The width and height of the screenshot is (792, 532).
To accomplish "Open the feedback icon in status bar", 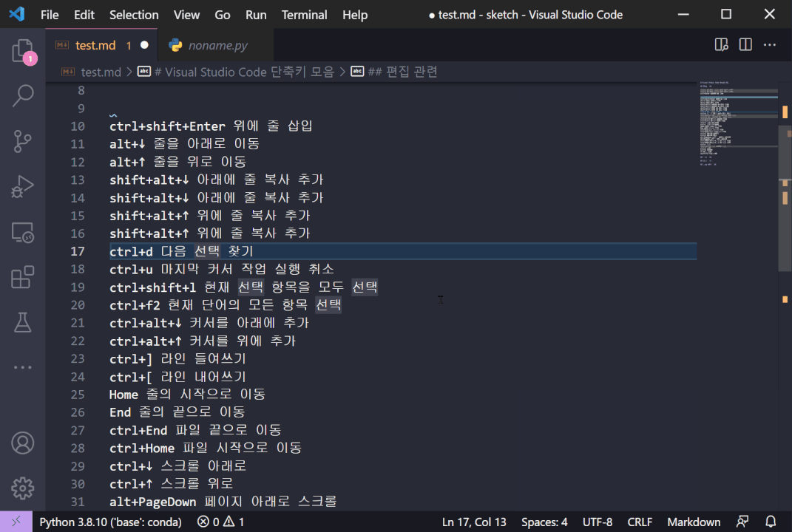I will 742,522.
